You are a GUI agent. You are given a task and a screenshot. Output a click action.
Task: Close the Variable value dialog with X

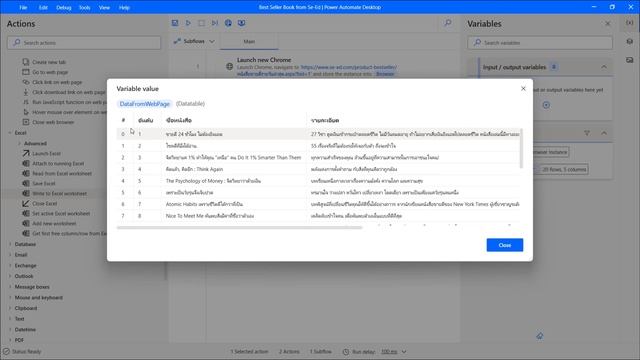point(523,89)
